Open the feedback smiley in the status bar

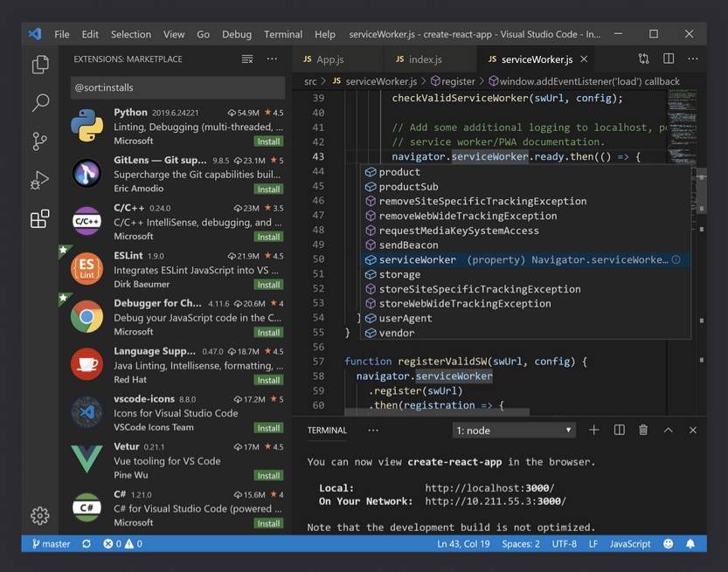click(x=668, y=543)
